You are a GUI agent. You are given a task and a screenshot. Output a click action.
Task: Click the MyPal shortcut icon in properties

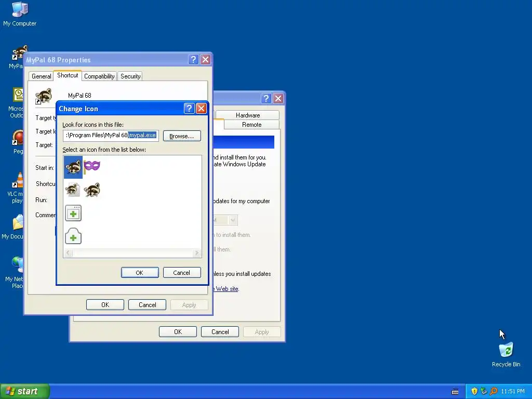(44, 96)
